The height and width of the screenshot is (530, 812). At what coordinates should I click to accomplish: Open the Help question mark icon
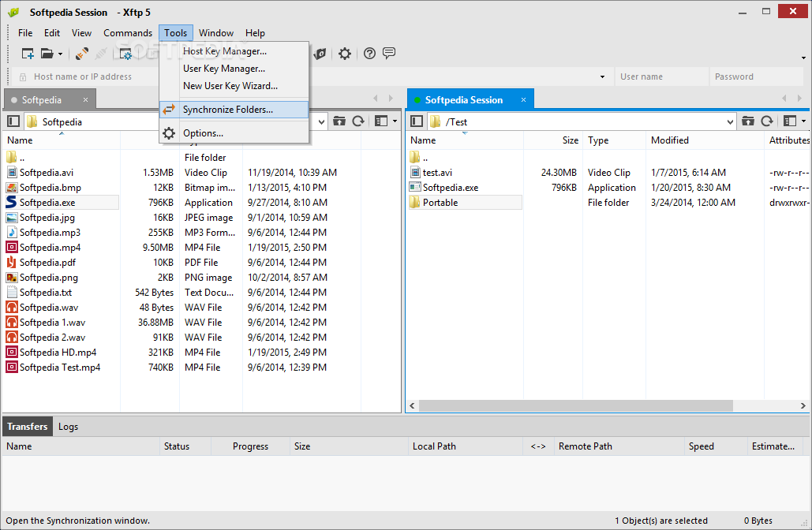tap(369, 54)
